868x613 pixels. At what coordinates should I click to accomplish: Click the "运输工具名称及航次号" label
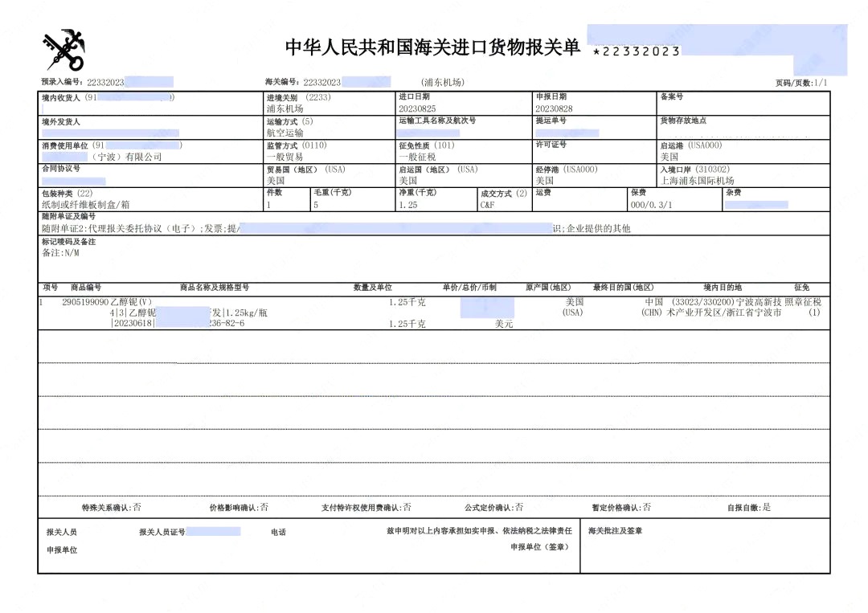pyautogui.click(x=437, y=121)
